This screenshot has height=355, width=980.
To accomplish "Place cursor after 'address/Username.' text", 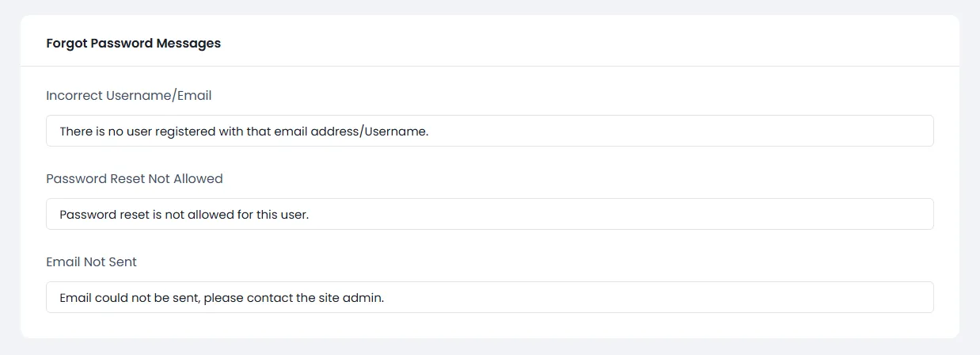I will click(x=430, y=132).
